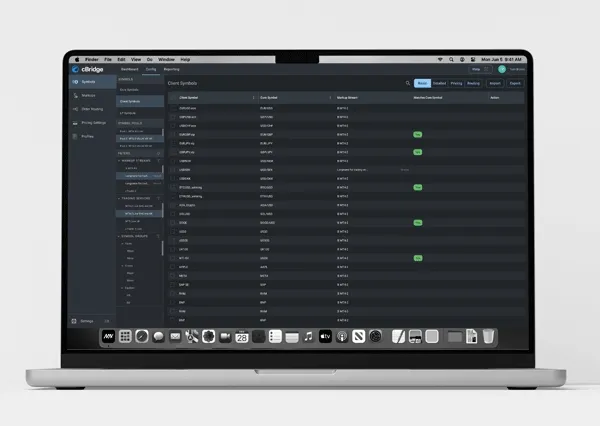Click the cBridge logo icon
The width and height of the screenshot is (600, 426).
click(x=76, y=69)
